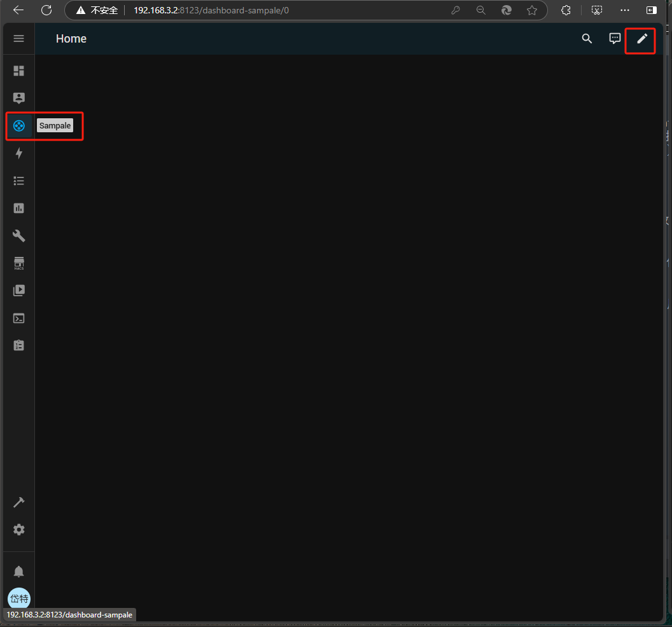Select the Home view tab title

click(x=71, y=39)
